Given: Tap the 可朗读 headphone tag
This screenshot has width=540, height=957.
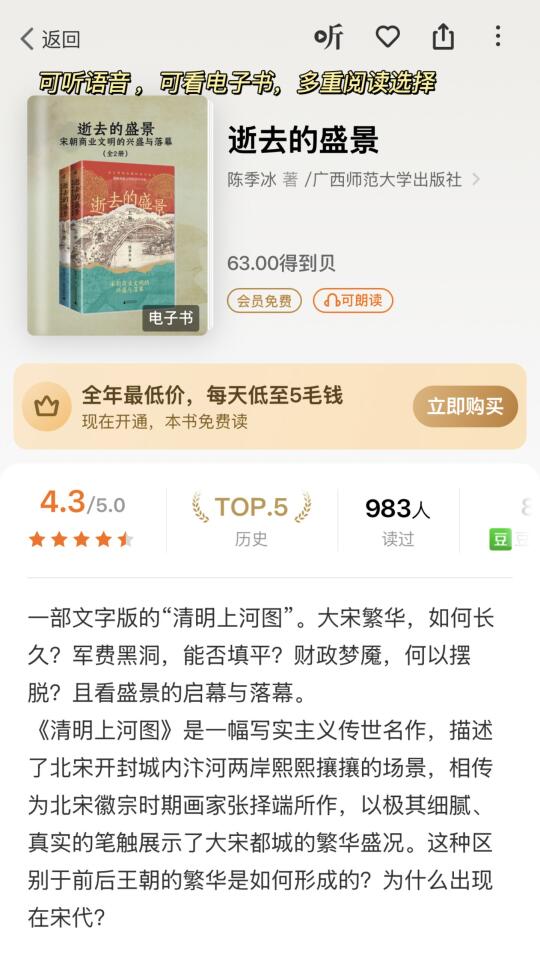Looking at the screenshot, I should click(353, 300).
